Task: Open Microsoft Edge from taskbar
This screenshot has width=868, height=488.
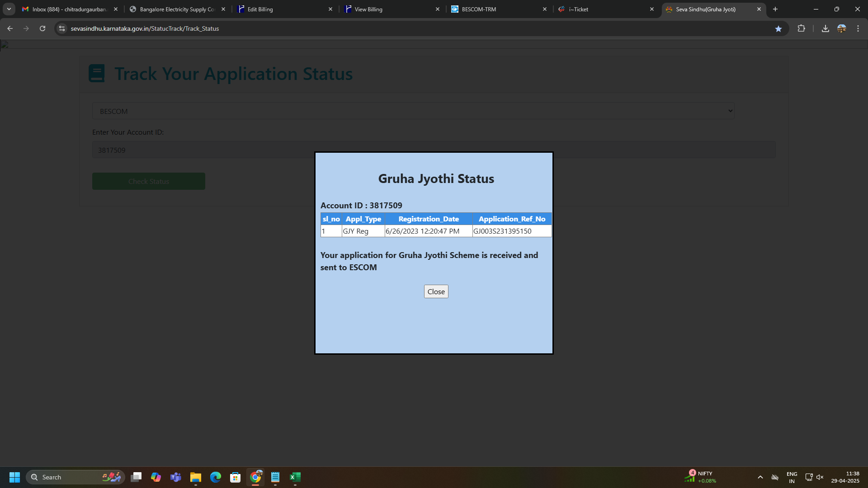Action: tap(216, 477)
